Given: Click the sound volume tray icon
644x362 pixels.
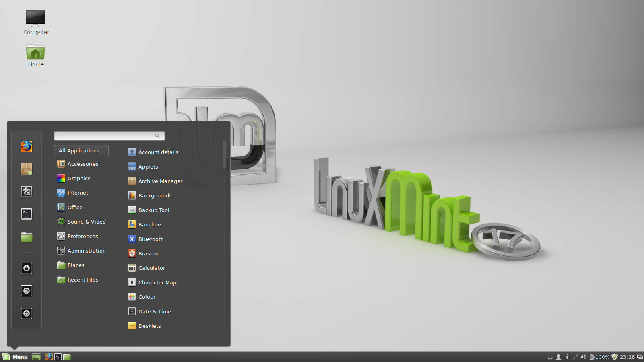Looking at the screenshot, I should click(584, 357).
